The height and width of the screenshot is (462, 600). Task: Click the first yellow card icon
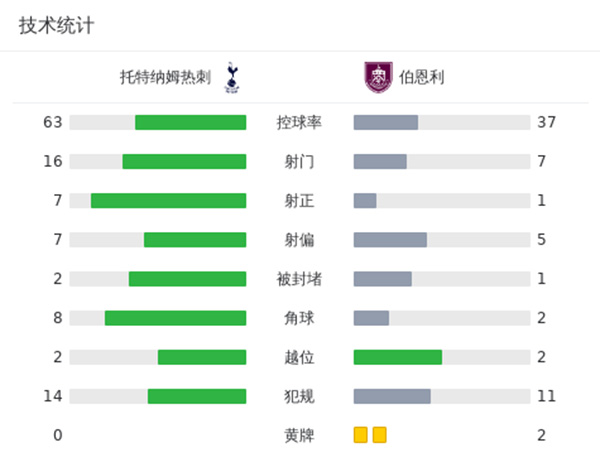pos(360,435)
